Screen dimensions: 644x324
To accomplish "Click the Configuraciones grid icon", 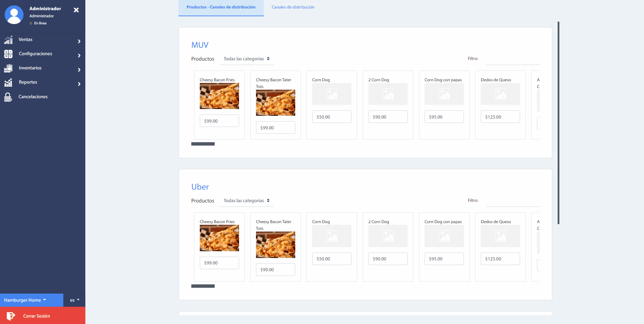I will click(8, 54).
